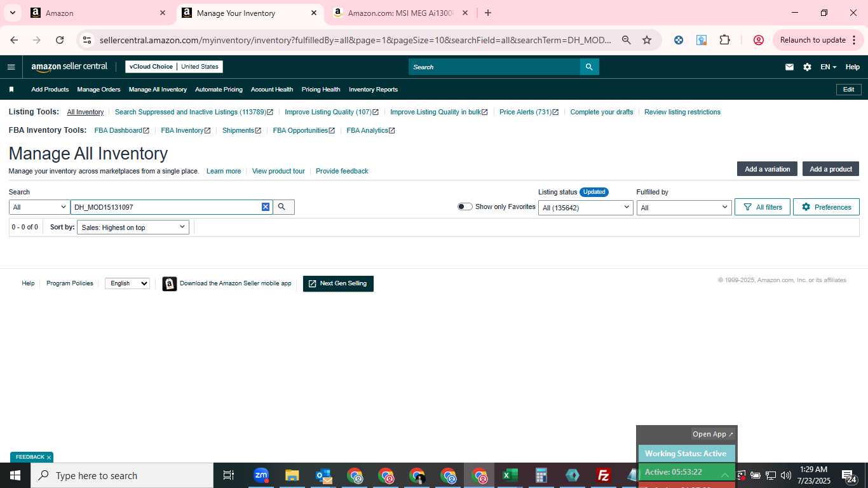Click the Next Gen Selling button
868x488 pixels.
point(338,283)
